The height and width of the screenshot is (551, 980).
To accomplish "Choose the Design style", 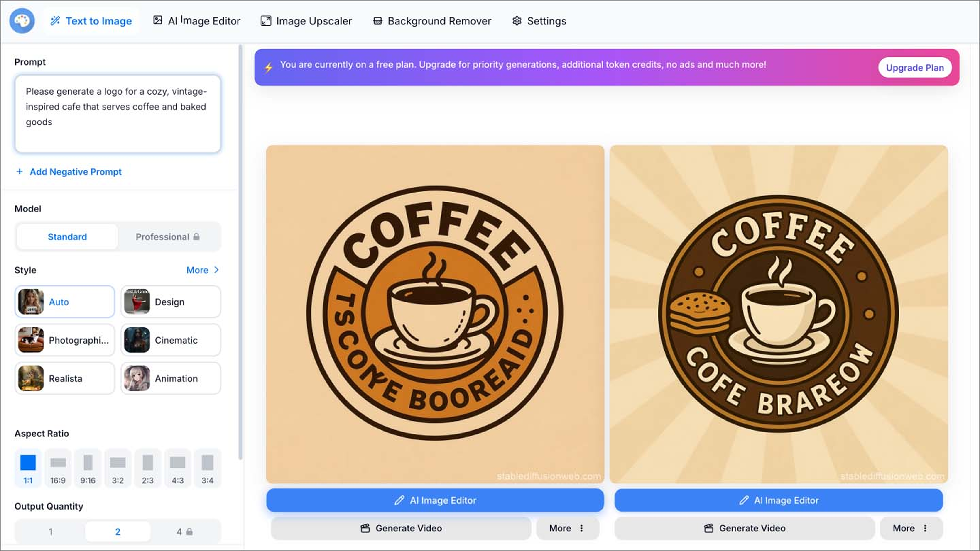I will point(171,302).
